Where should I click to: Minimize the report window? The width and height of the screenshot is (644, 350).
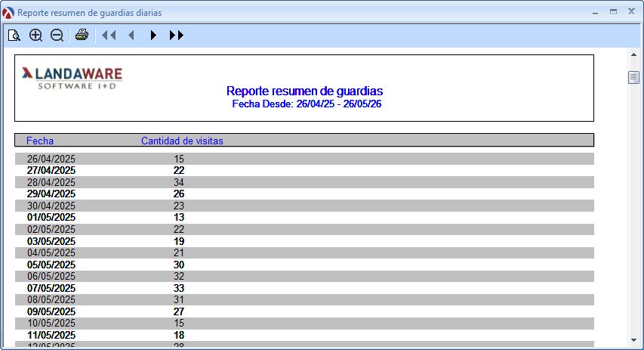[595, 13]
